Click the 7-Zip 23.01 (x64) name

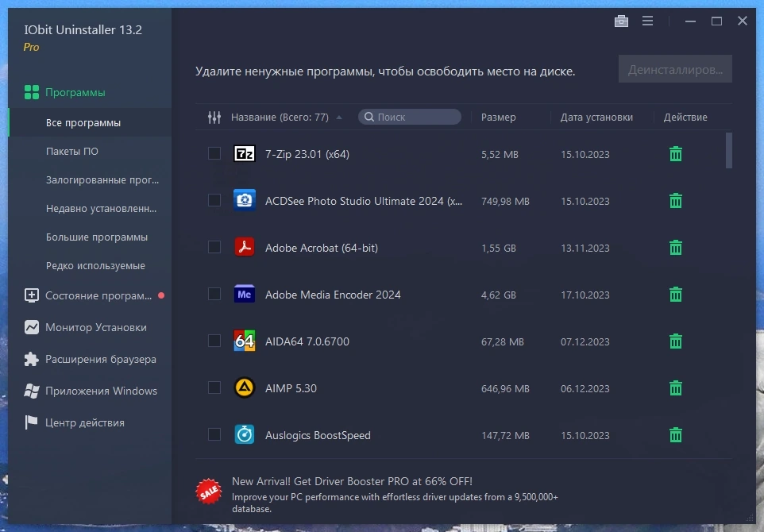[x=307, y=154]
